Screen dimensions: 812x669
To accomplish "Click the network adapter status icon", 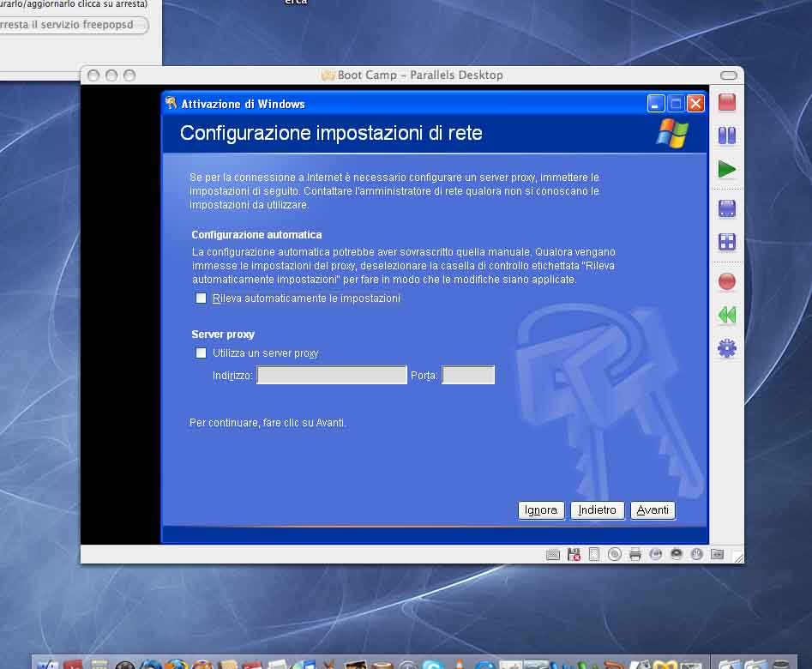I will click(656, 554).
